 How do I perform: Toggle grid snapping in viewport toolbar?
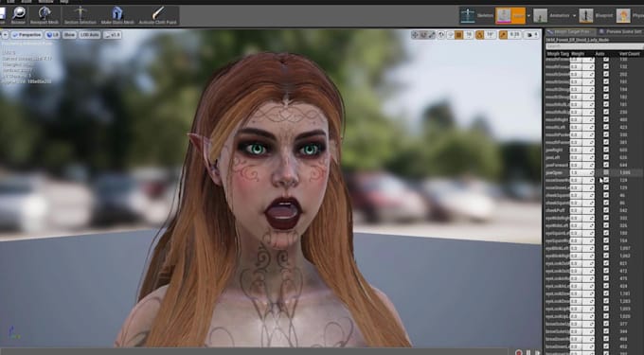click(x=459, y=35)
